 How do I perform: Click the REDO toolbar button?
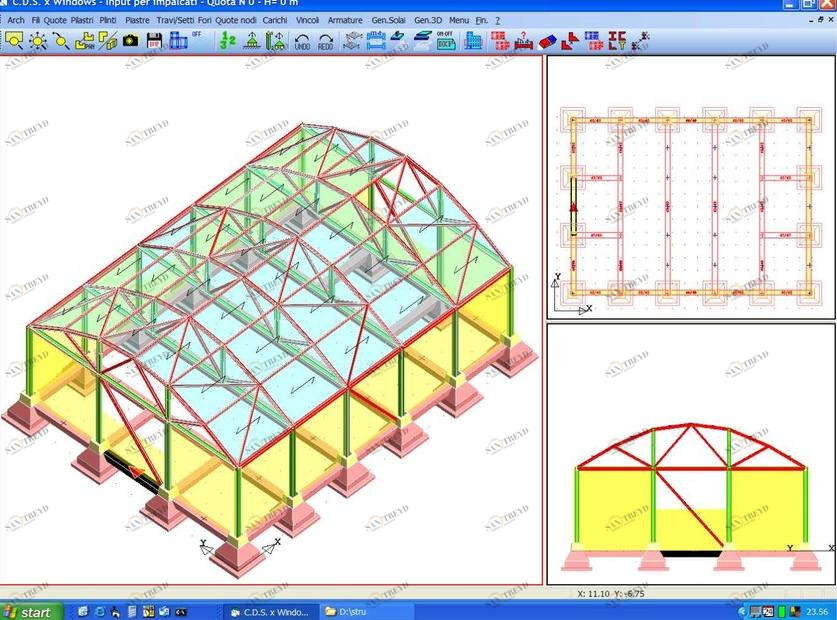coord(326,42)
